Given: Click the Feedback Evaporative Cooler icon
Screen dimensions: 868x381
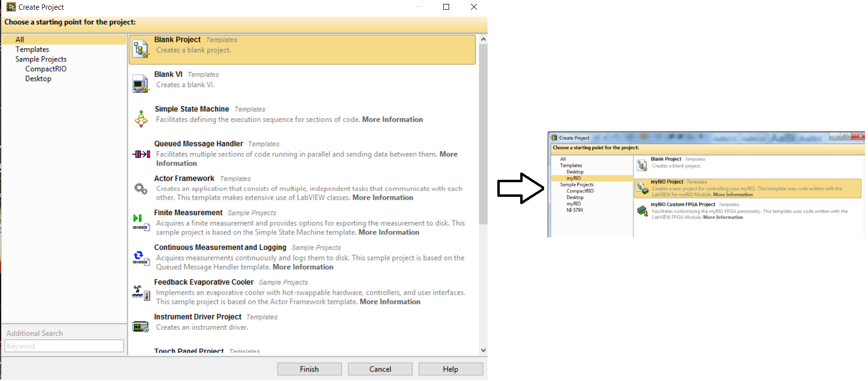Looking at the screenshot, I should pos(141,292).
